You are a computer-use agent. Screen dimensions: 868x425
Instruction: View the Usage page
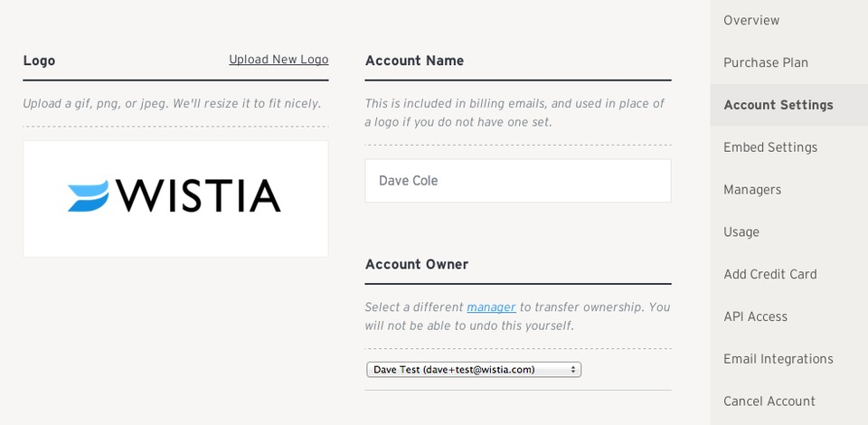[x=741, y=231]
